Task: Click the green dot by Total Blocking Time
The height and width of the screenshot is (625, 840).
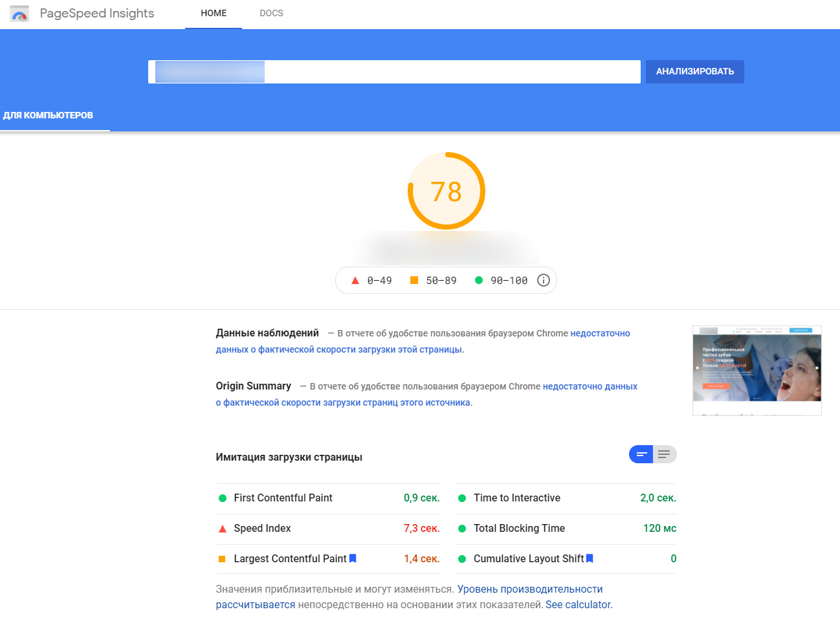Action: tap(462, 529)
